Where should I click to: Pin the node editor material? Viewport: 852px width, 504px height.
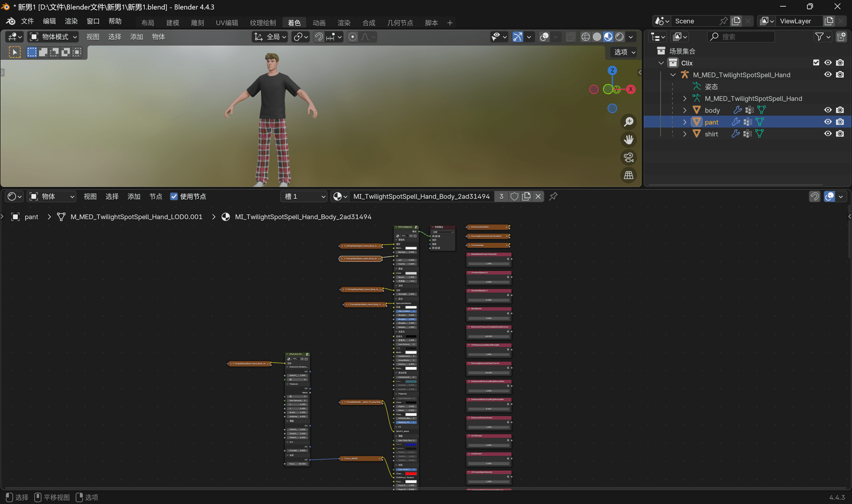[553, 196]
